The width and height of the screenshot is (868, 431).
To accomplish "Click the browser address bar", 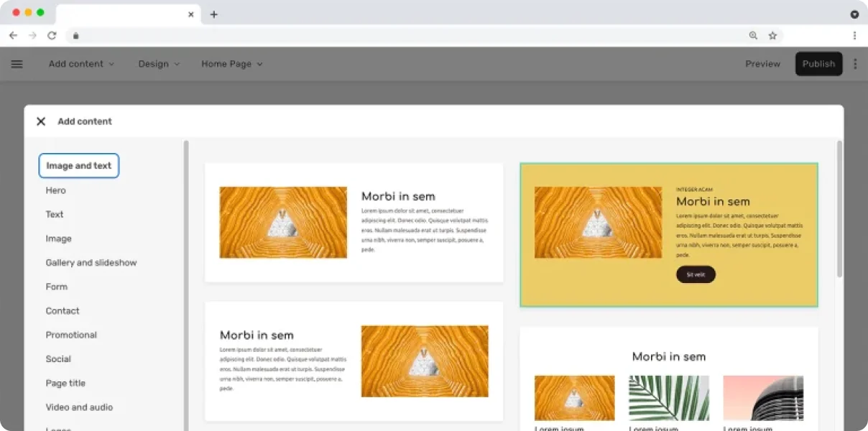I will [x=424, y=35].
